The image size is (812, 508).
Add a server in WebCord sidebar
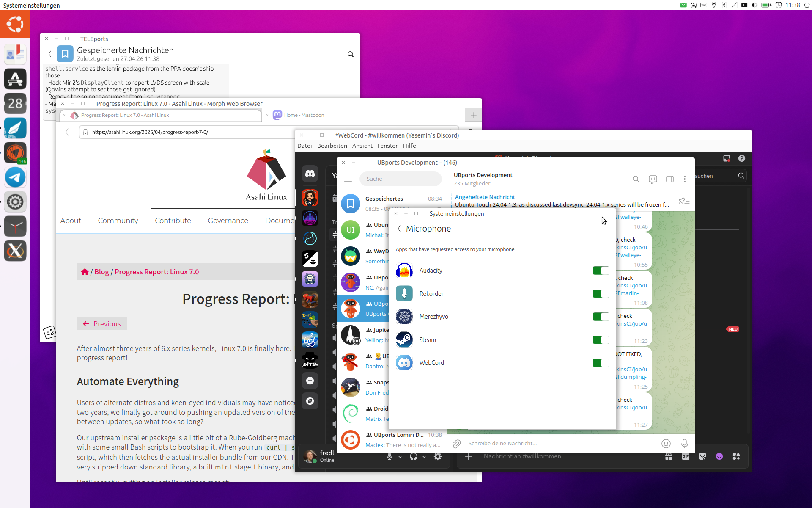pos(310,381)
